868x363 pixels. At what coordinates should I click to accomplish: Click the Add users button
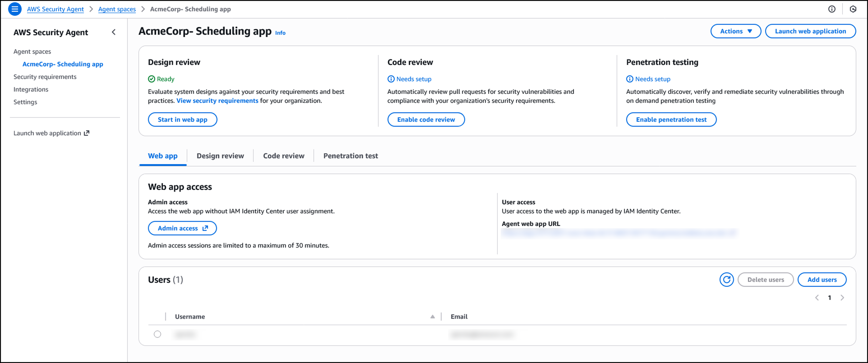pyautogui.click(x=822, y=280)
